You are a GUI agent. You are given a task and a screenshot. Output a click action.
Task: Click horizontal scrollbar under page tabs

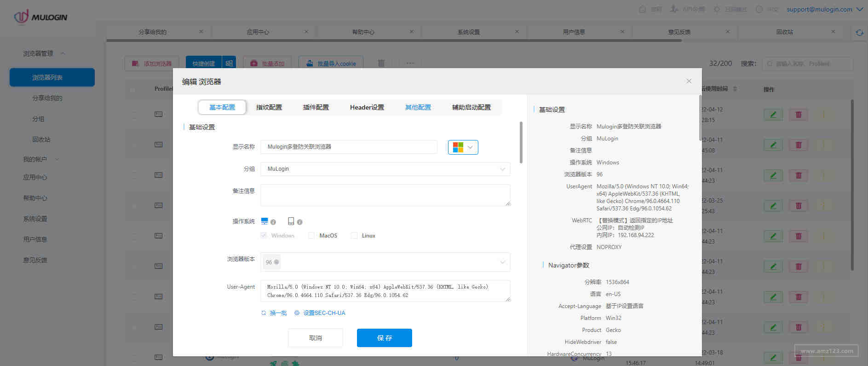pos(394,41)
